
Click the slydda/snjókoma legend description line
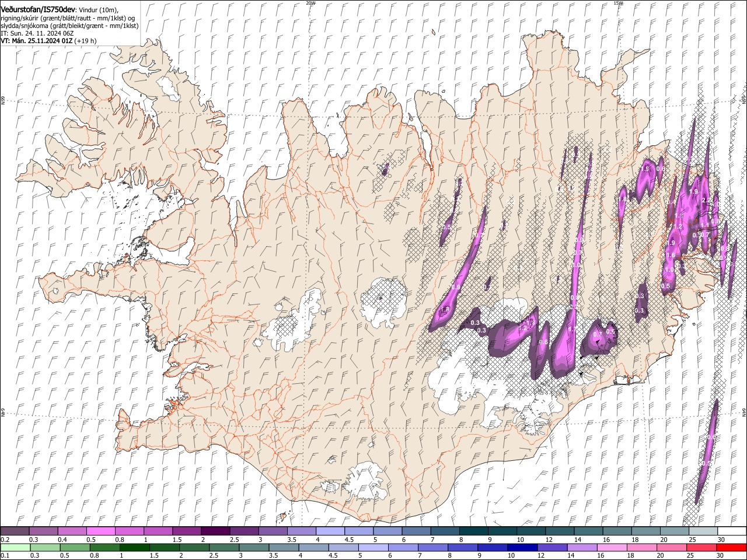click(x=69, y=26)
